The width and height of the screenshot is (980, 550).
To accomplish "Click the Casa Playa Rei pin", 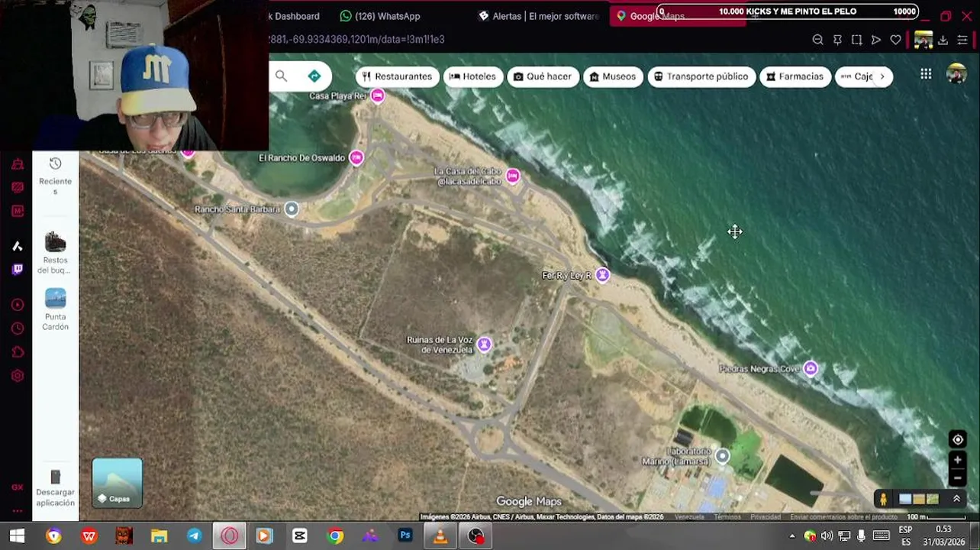I will 377,95.
